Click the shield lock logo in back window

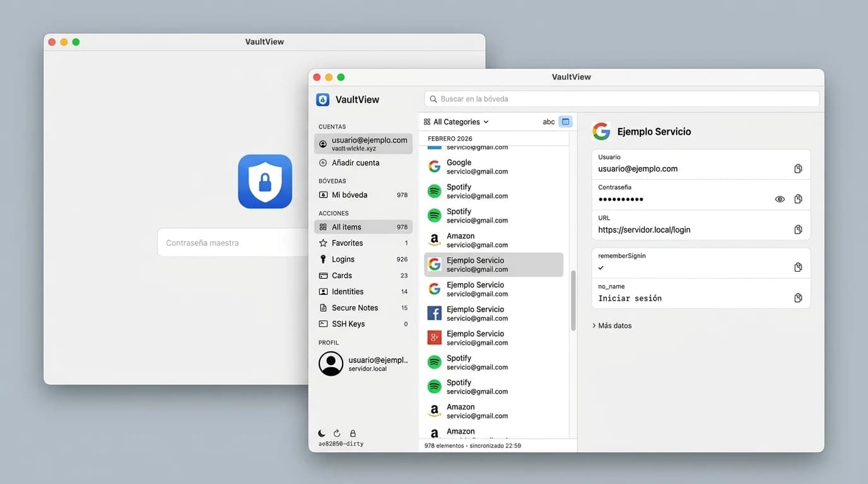[x=265, y=181]
